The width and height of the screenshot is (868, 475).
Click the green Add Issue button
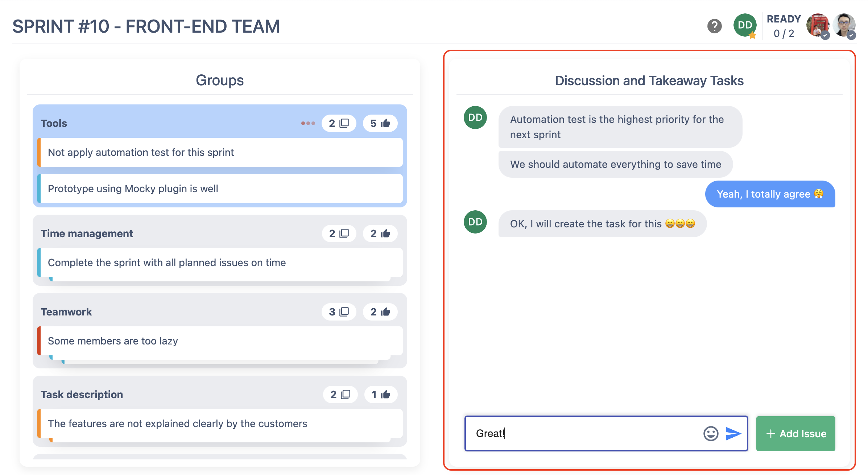pos(795,434)
